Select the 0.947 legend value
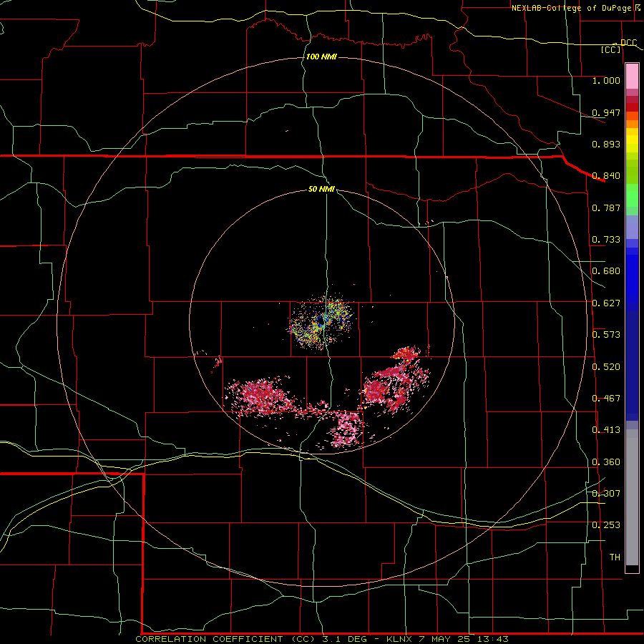Screen dimensions: 644x644 click(606, 112)
